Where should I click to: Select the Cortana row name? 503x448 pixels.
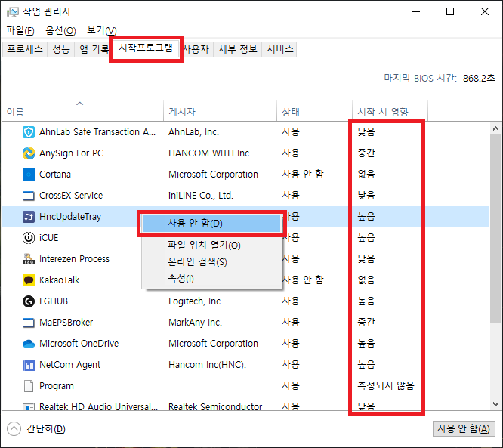(x=55, y=175)
